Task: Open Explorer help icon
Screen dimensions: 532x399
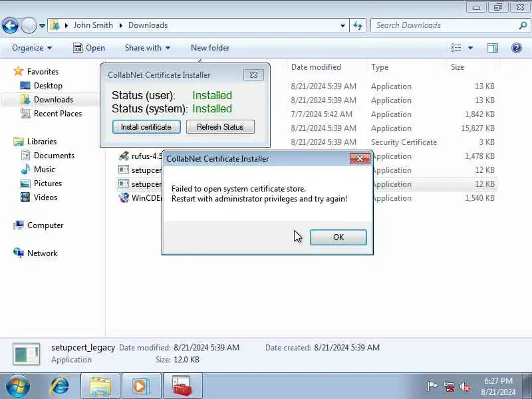Action: [x=517, y=48]
